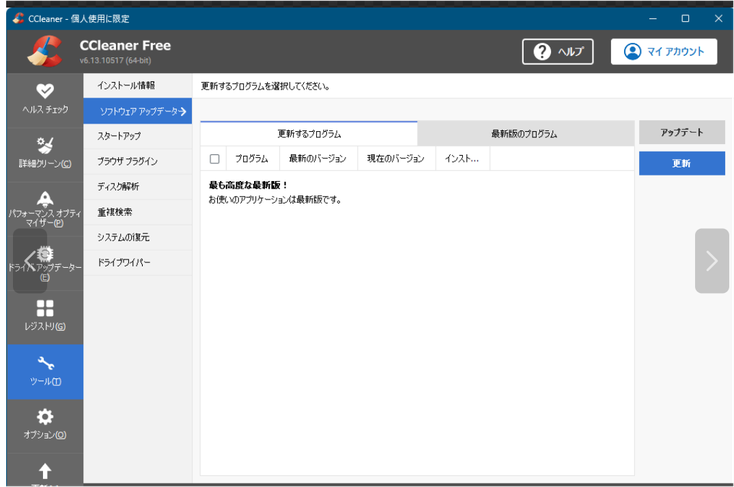Open 詳細クリーン in the sidebar
Image resolution: width=734 pixels, height=487 pixels.
coord(45,153)
